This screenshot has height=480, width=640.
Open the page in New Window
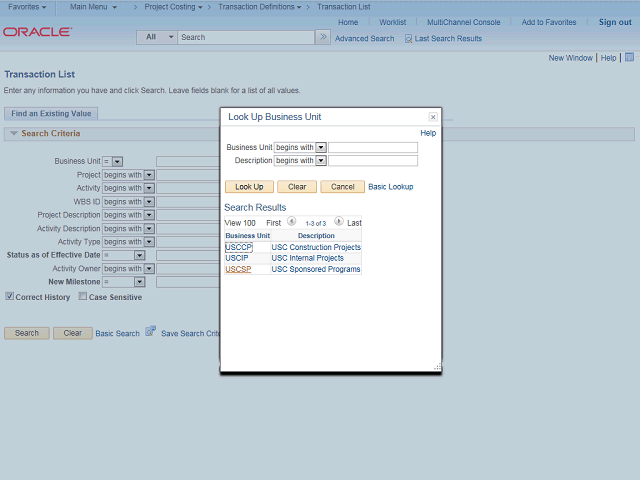pos(570,58)
